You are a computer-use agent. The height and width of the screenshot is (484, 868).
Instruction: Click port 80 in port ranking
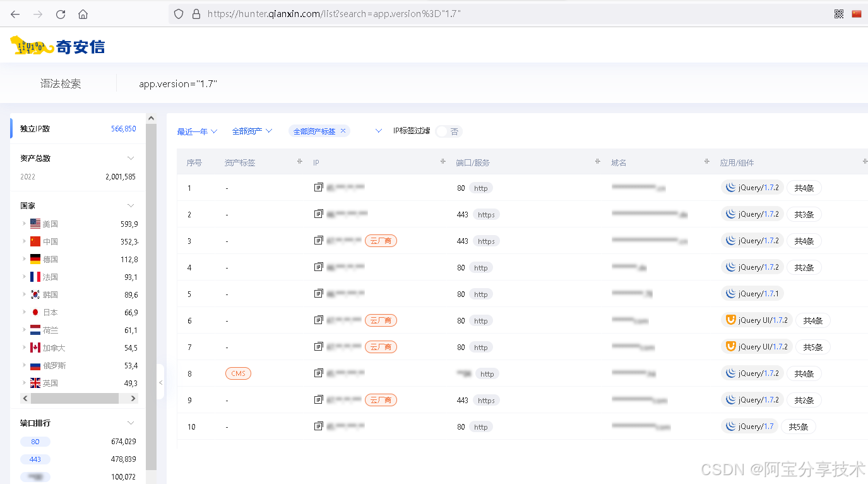tap(35, 442)
